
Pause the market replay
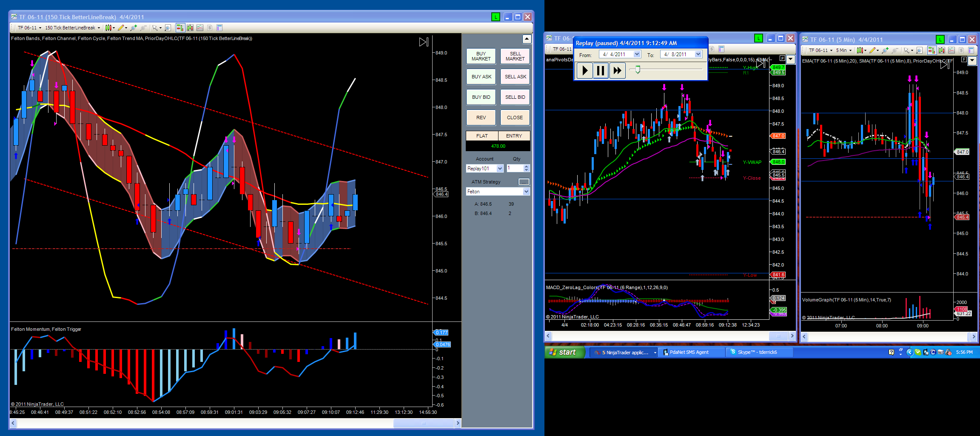[601, 70]
